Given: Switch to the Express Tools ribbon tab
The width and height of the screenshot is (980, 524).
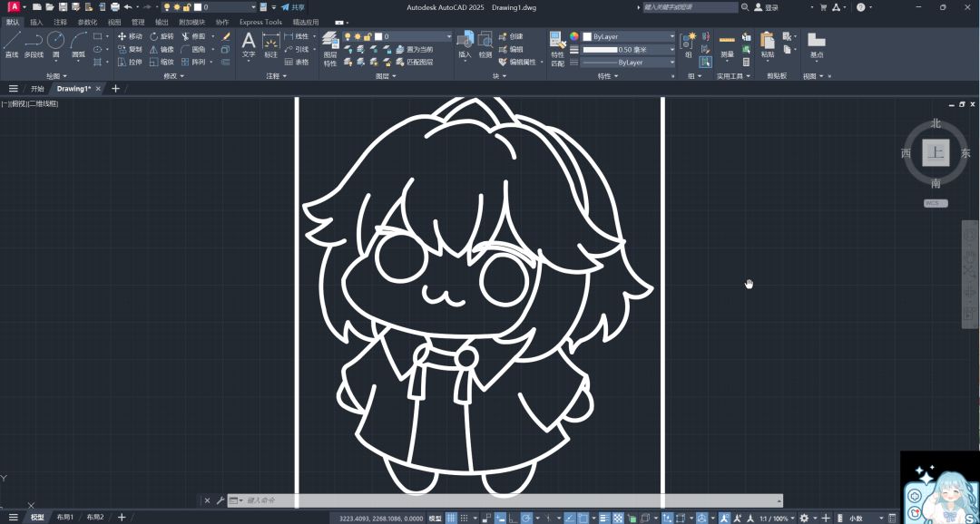Looking at the screenshot, I should (x=260, y=22).
